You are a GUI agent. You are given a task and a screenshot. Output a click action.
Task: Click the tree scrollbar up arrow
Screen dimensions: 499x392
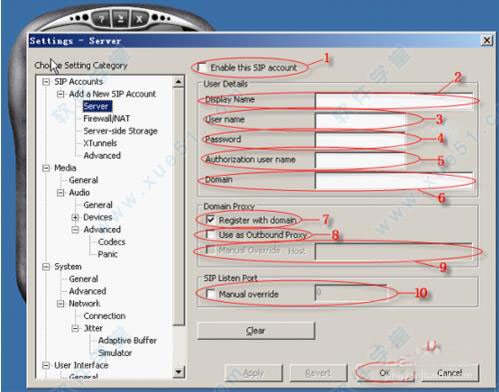click(179, 82)
